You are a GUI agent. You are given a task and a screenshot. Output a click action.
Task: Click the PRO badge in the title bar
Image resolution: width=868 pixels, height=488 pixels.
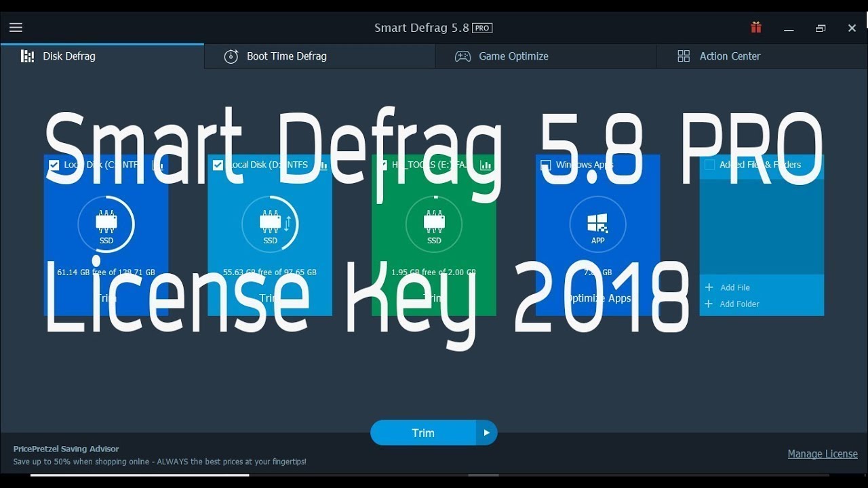[482, 28]
